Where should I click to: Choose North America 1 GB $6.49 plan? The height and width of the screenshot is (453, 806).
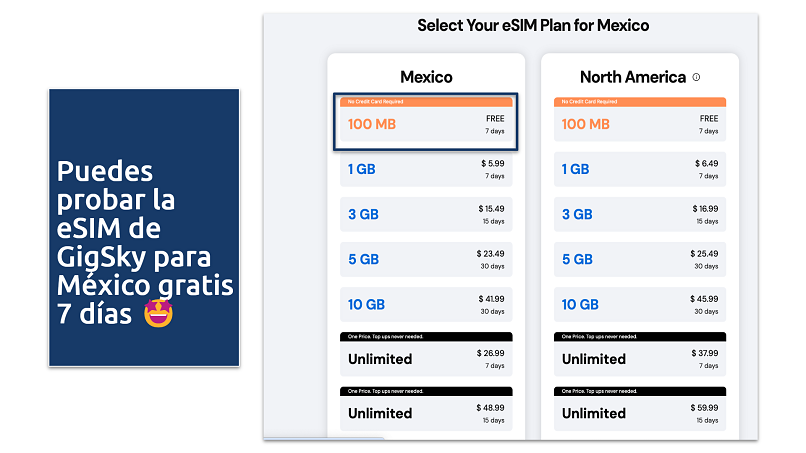(x=640, y=169)
